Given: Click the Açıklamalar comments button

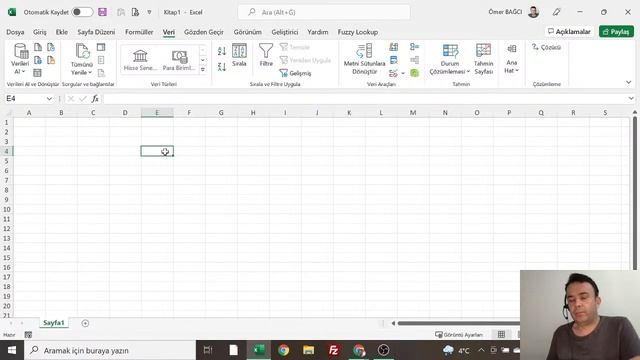Looking at the screenshot, I should click(x=569, y=31).
